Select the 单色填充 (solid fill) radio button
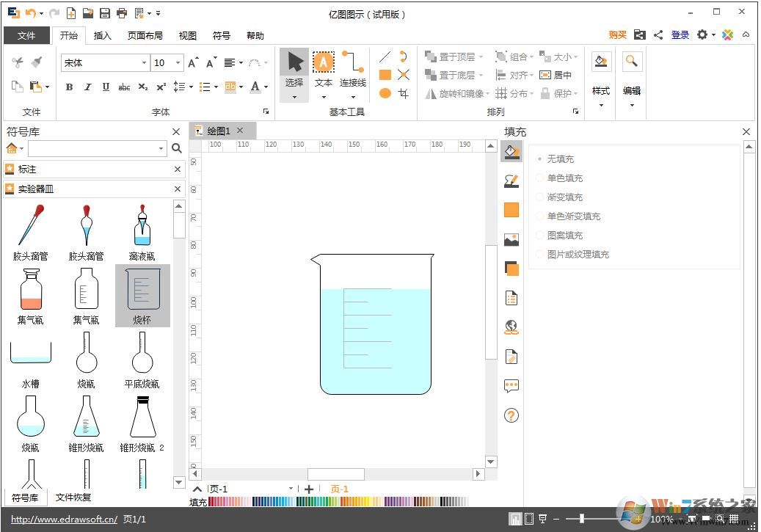The image size is (761, 532). [x=540, y=178]
